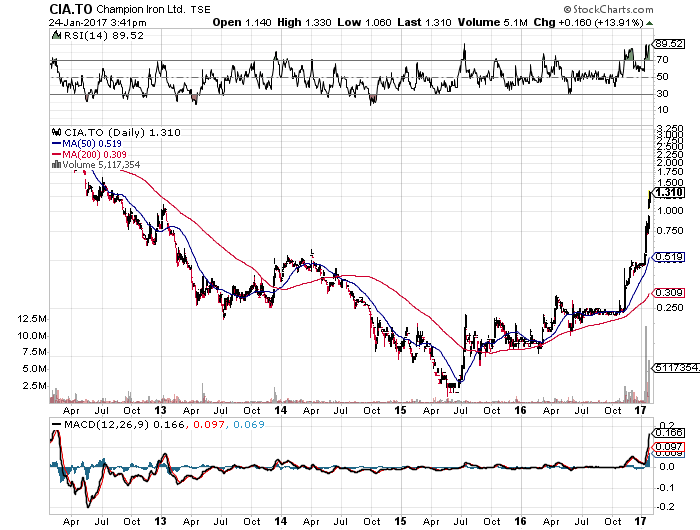Click the 5117354 volume value tag

[x=676, y=368]
